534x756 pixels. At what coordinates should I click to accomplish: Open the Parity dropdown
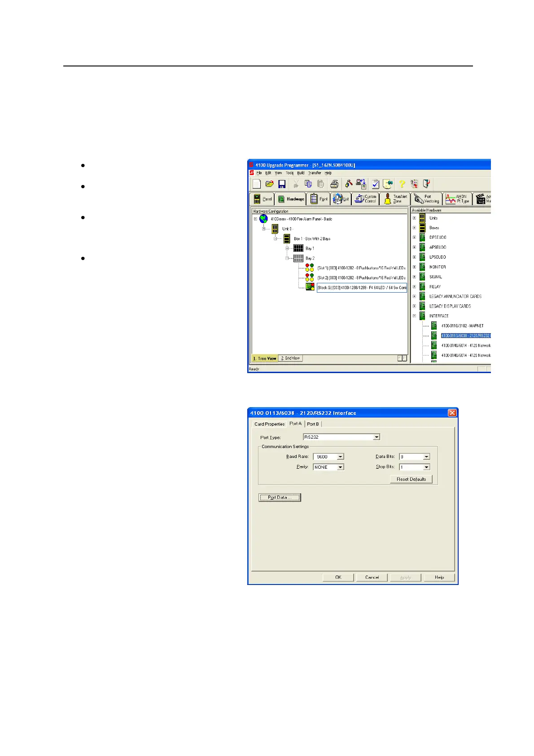click(341, 467)
